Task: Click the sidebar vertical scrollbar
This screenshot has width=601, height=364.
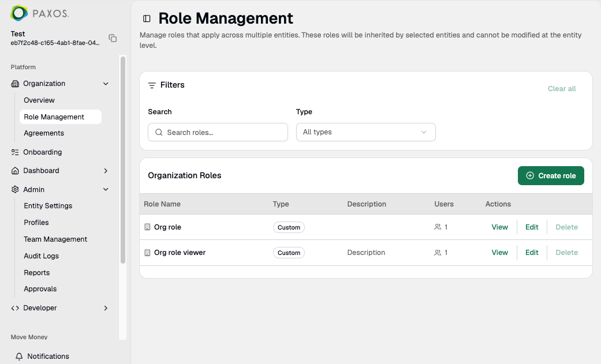Action: pos(122,160)
